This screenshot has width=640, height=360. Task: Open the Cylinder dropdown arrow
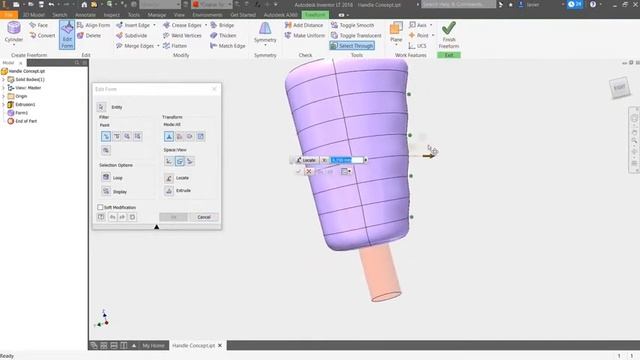tap(13, 44)
